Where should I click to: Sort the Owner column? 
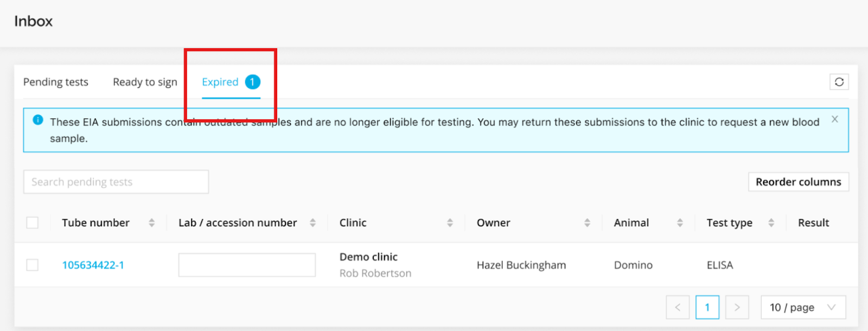click(587, 223)
